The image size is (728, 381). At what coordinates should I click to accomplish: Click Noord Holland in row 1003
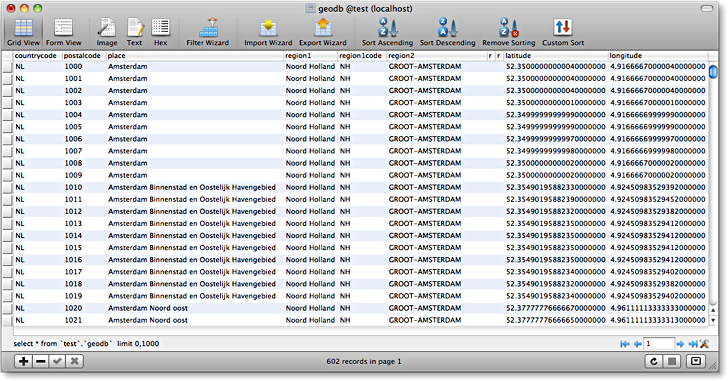click(x=310, y=103)
